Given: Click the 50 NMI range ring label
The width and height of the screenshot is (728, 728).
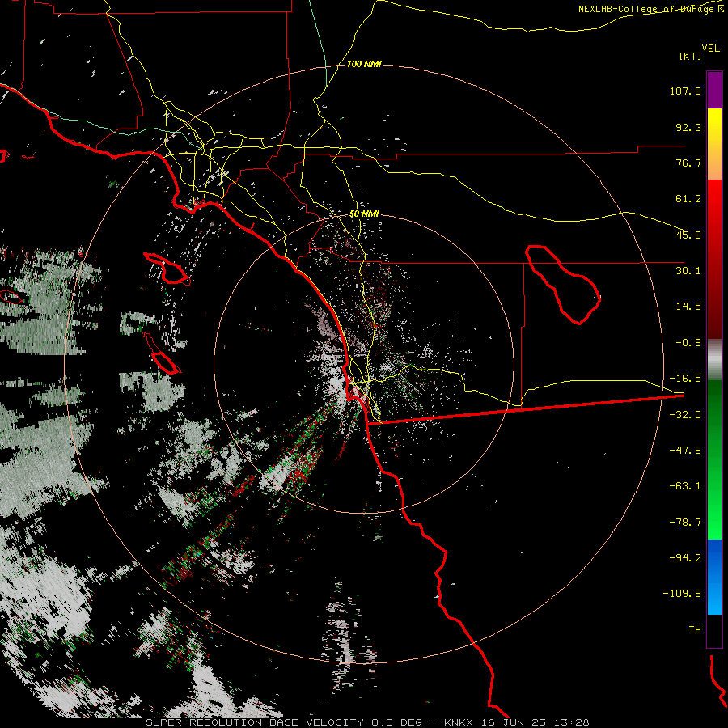Looking at the screenshot, I should point(364,214).
